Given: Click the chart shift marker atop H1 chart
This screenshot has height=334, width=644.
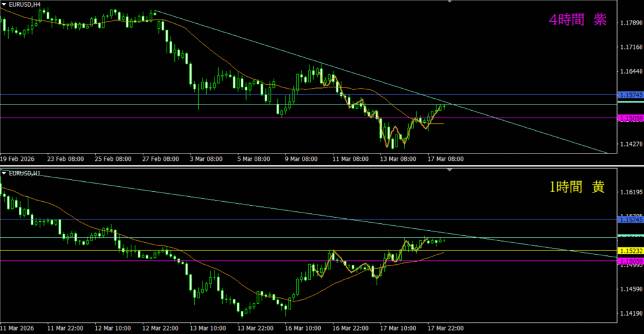Looking at the screenshot, I should click(x=449, y=170).
